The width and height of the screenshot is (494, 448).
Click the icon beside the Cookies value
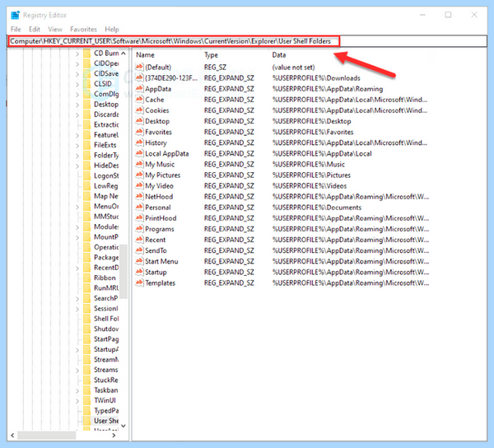(x=139, y=110)
